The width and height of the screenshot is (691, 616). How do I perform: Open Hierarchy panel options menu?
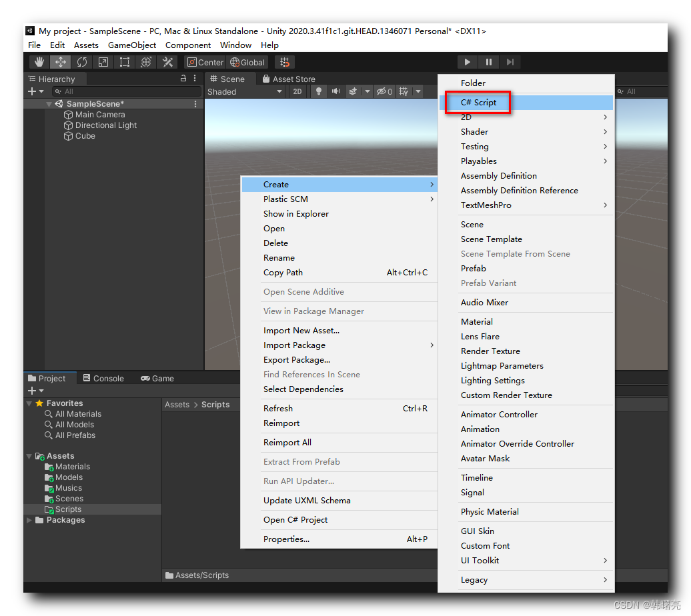point(195,79)
